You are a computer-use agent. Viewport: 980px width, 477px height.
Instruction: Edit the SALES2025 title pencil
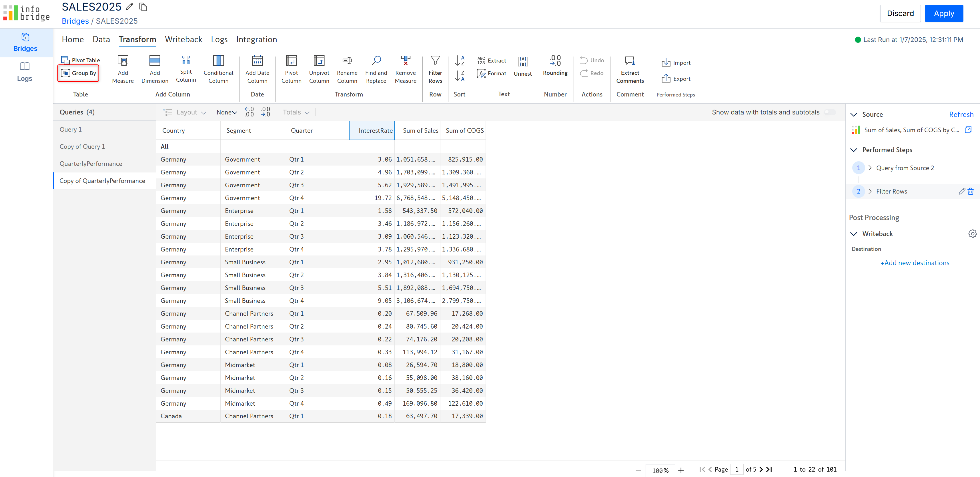129,7
